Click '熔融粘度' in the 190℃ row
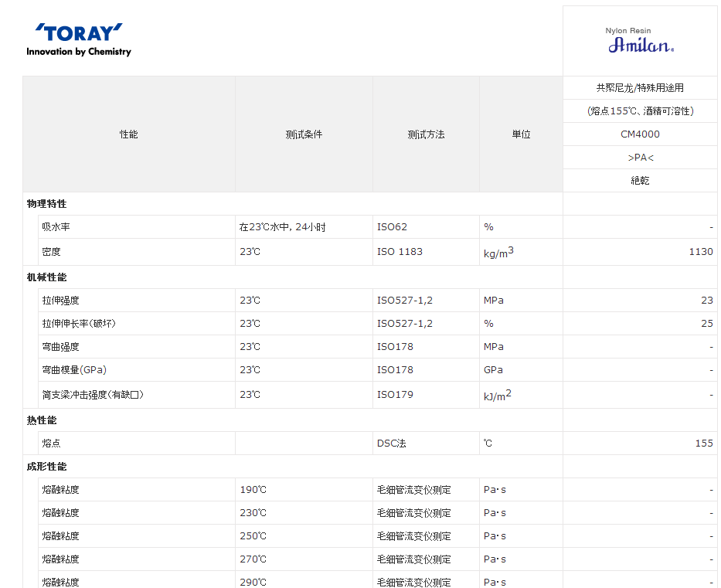Viewport: 721px width, 588px height. (x=61, y=490)
